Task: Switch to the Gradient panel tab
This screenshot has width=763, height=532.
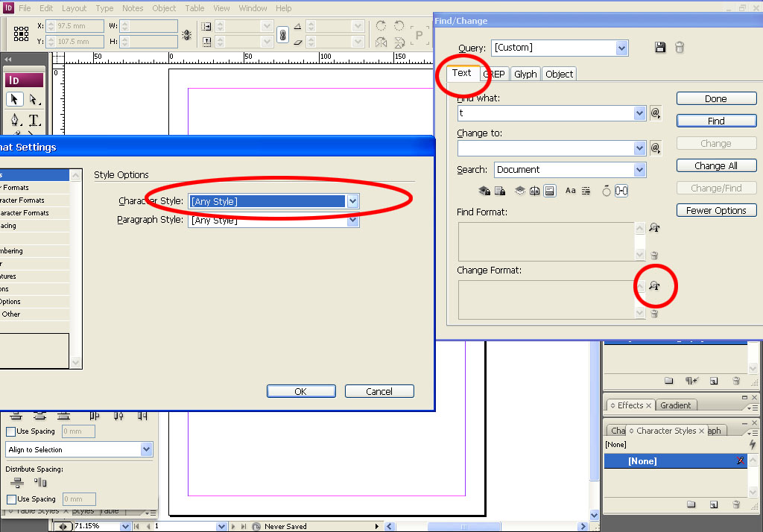Action: pos(675,405)
